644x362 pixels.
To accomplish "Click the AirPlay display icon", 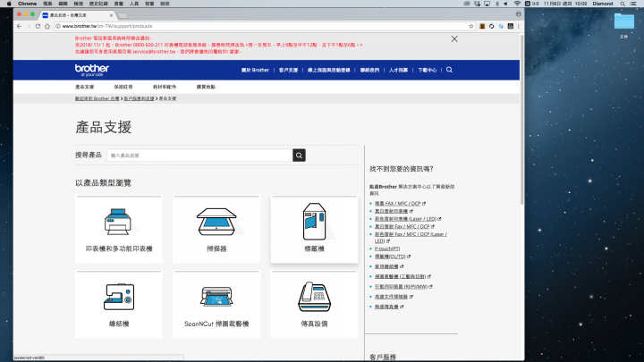I will pos(487,4).
